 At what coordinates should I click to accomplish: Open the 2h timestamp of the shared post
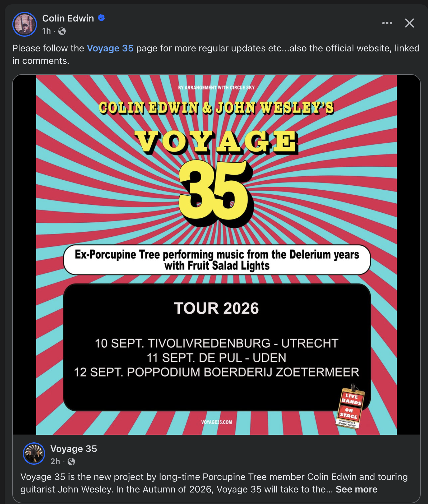(55, 462)
